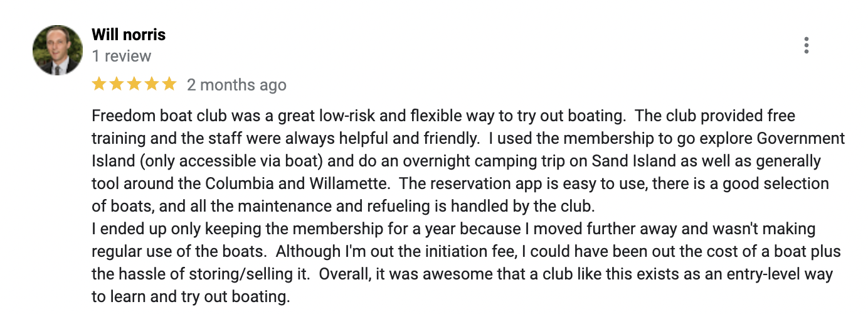Open Will norris's profile photo
Image resolution: width=868 pixels, height=314 pixels.
tap(58, 50)
